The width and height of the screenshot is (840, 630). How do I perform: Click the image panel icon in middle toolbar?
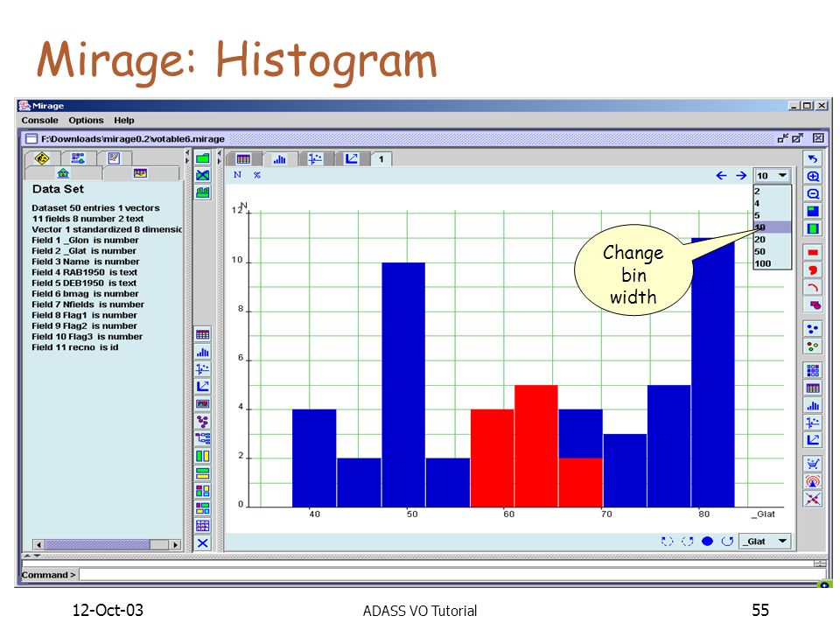pyautogui.click(x=202, y=403)
